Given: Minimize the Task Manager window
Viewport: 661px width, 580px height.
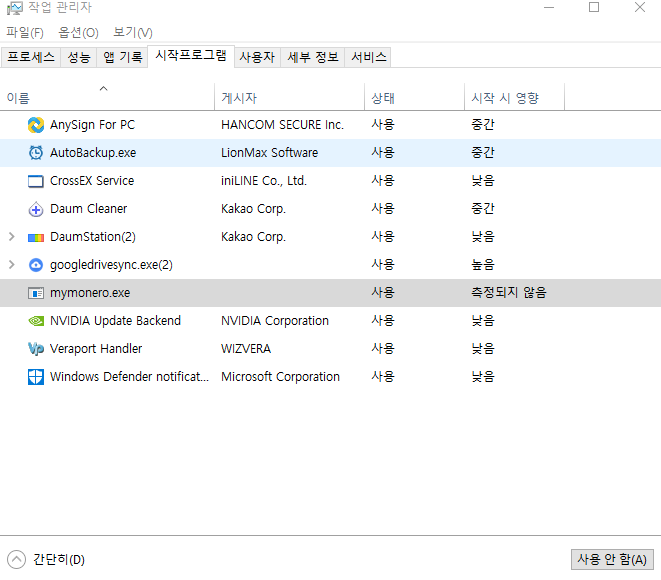Looking at the screenshot, I should pos(549,7).
